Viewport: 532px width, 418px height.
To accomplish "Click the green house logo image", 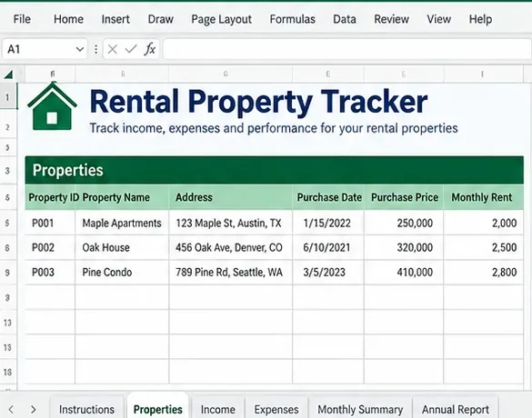I will pos(52,107).
